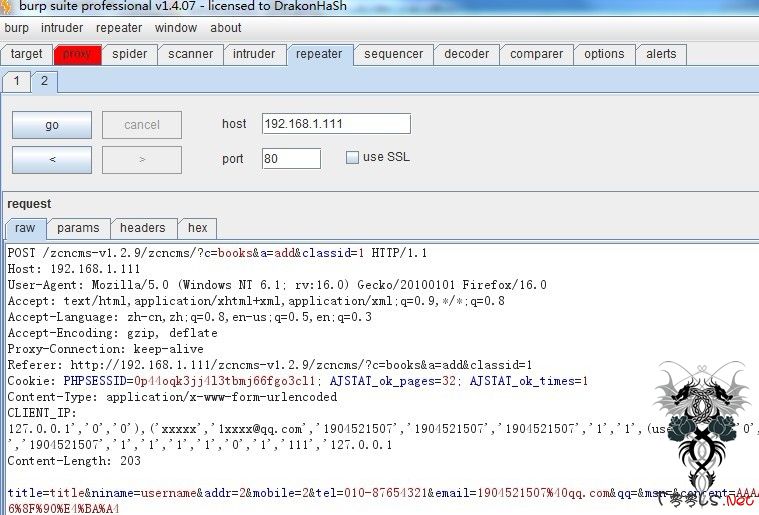Click the previous request '<' button
This screenshot has height=515, width=759.
[x=52, y=160]
